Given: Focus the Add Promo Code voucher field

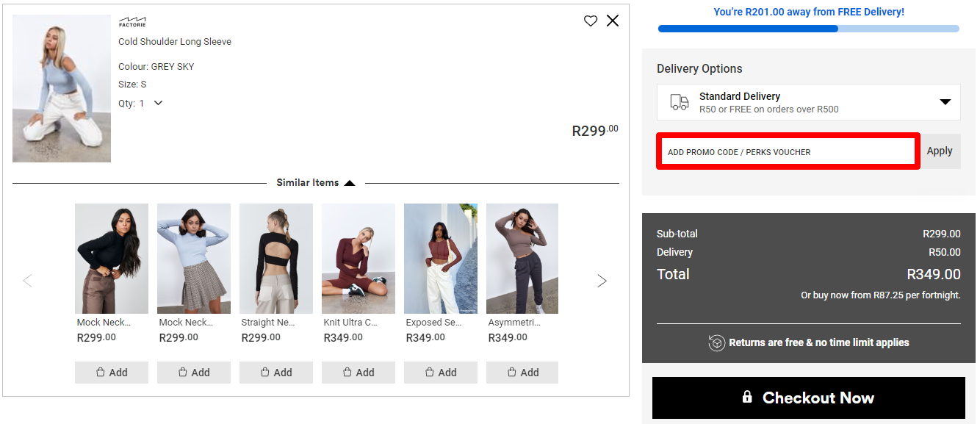Looking at the screenshot, I should tap(788, 151).
